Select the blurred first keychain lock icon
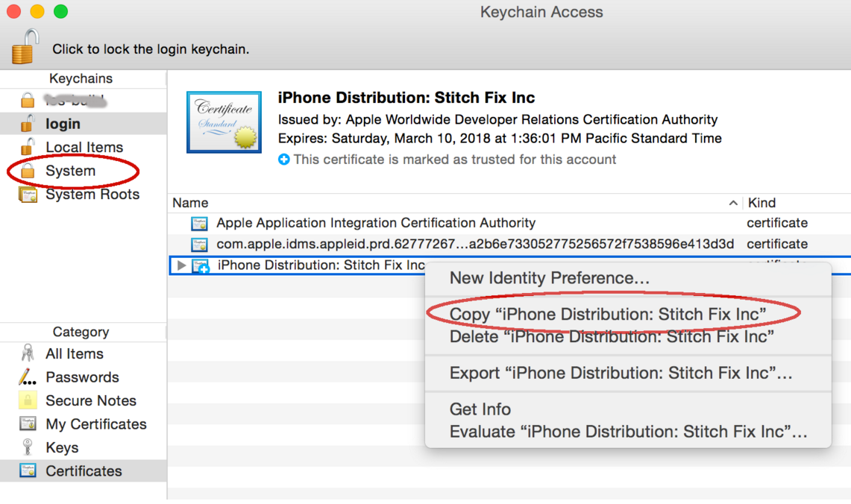851x504 pixels. 28,101
